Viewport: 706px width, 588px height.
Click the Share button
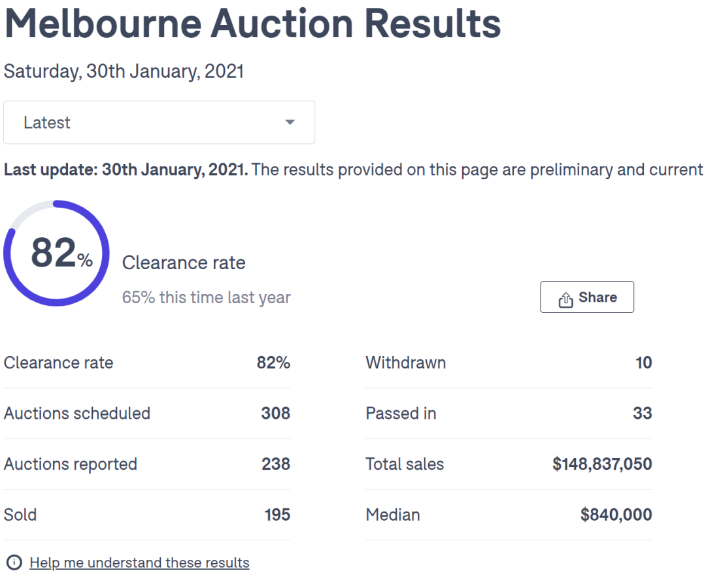(586, 297)
